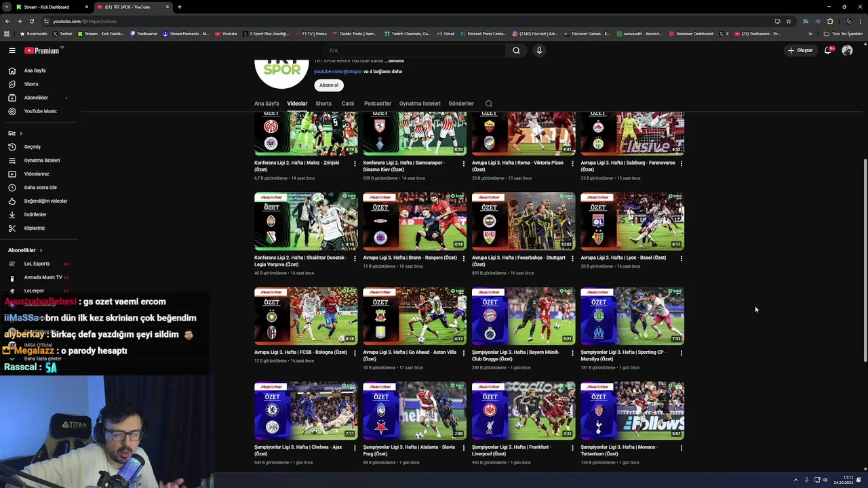The image size is (868, 488).
Task: Click the channel search magnifier after Gönderiler
Action: click(x=488, y=104)
